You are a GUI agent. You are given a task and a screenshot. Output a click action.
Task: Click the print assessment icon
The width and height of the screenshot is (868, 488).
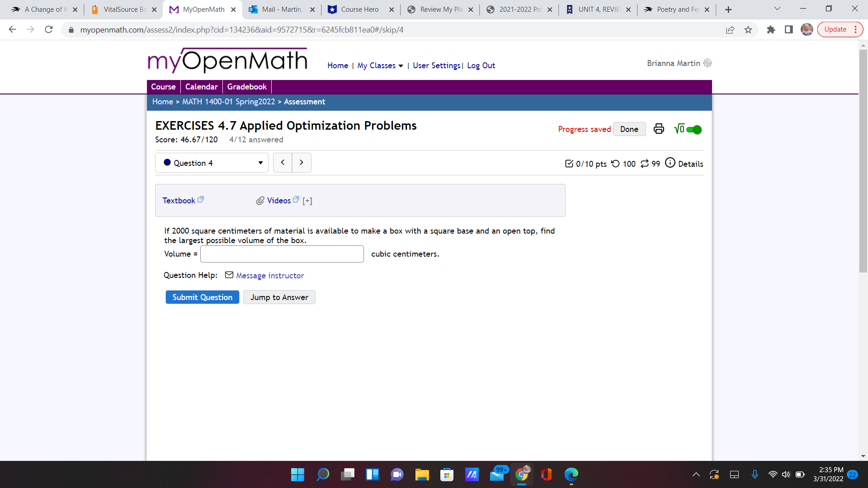point(659,129)
